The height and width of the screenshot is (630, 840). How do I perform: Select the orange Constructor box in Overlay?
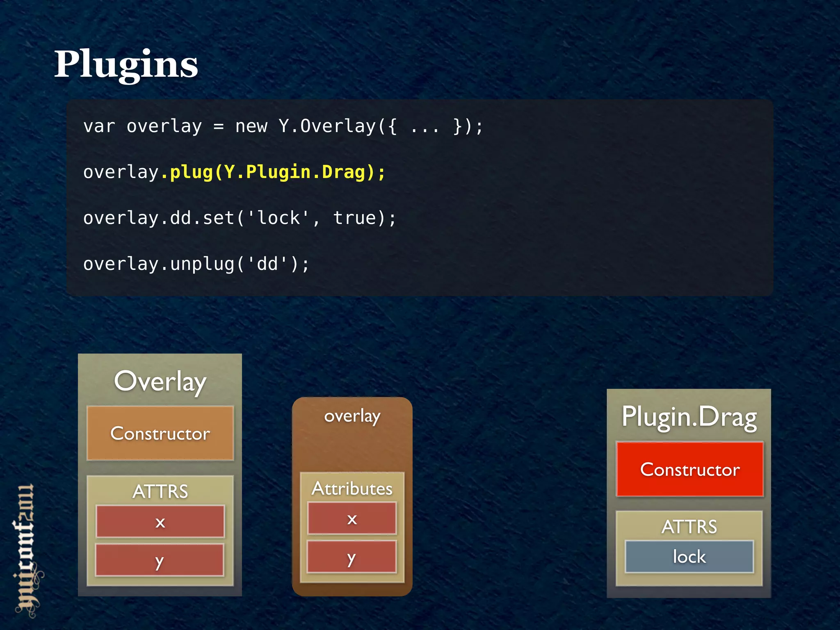(x=160, y=433)
